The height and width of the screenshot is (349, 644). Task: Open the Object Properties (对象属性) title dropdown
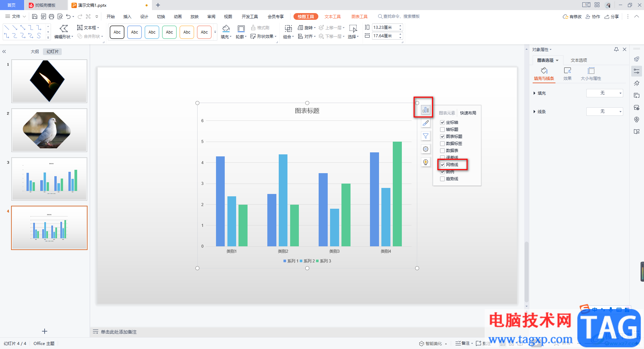click(x=542, y=50)
